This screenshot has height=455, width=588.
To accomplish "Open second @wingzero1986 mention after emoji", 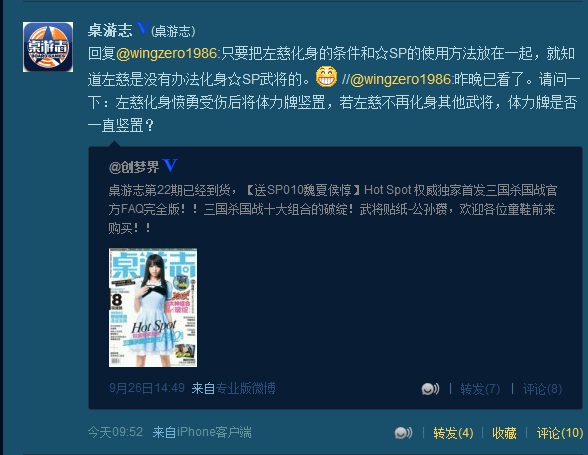I will [401, 79].
